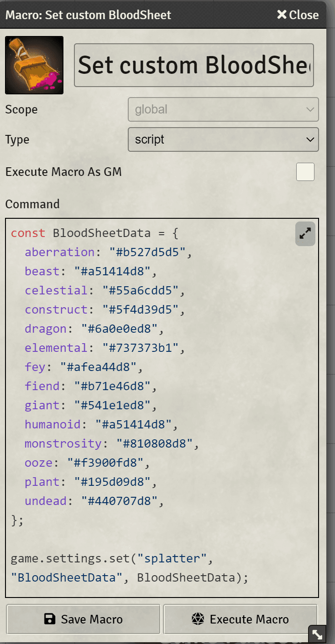Close the macro window with X icon
This screenshot has height=644, width=335.
coord(298,15)
